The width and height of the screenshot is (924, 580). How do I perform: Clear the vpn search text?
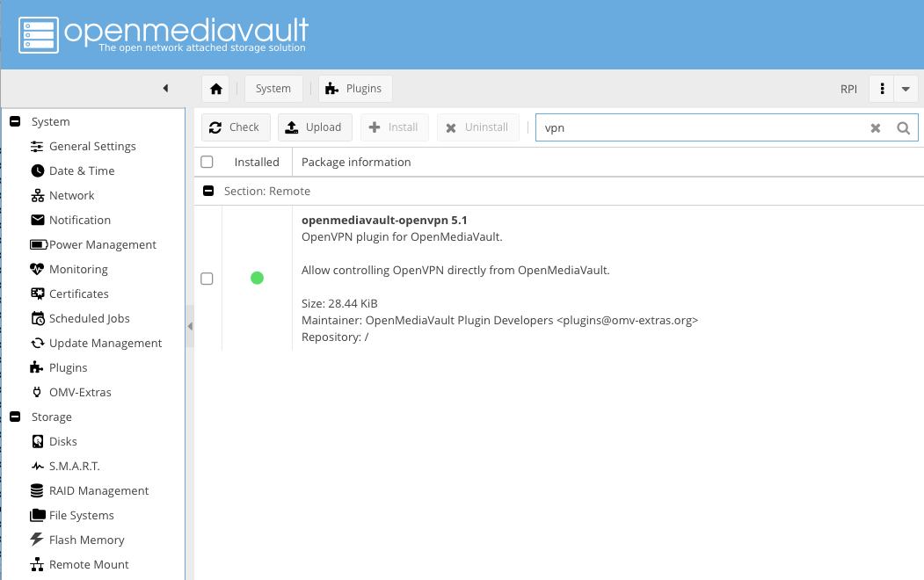876,127
